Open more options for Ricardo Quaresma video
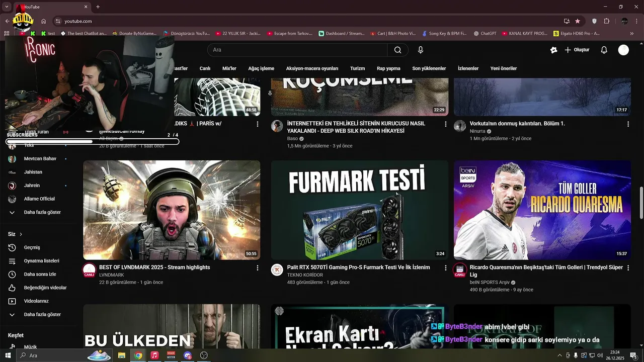This screenshot has width=644, height=362. pos(628,268)
